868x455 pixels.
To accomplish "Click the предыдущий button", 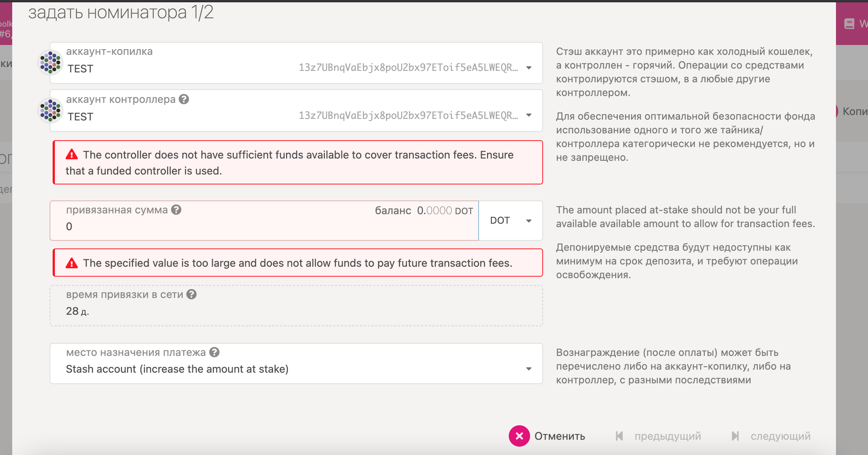I will 667,436.
